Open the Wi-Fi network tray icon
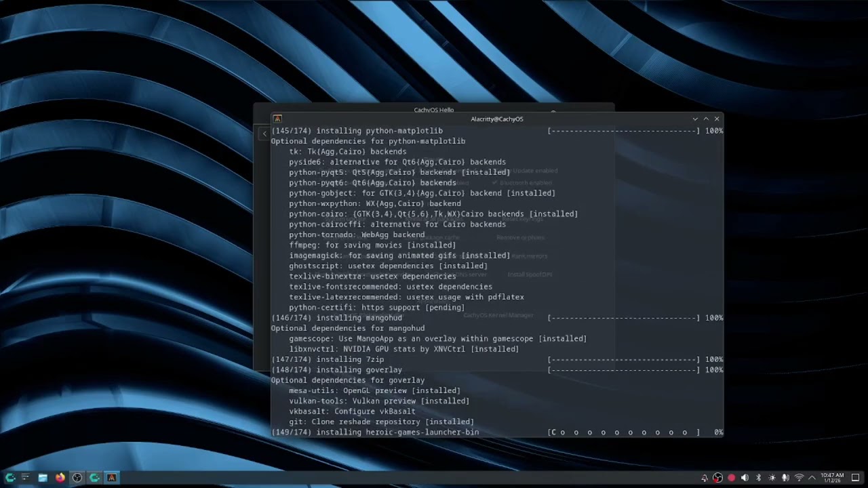The width and height of the screenshot is (868, 488). click(799, 478)
